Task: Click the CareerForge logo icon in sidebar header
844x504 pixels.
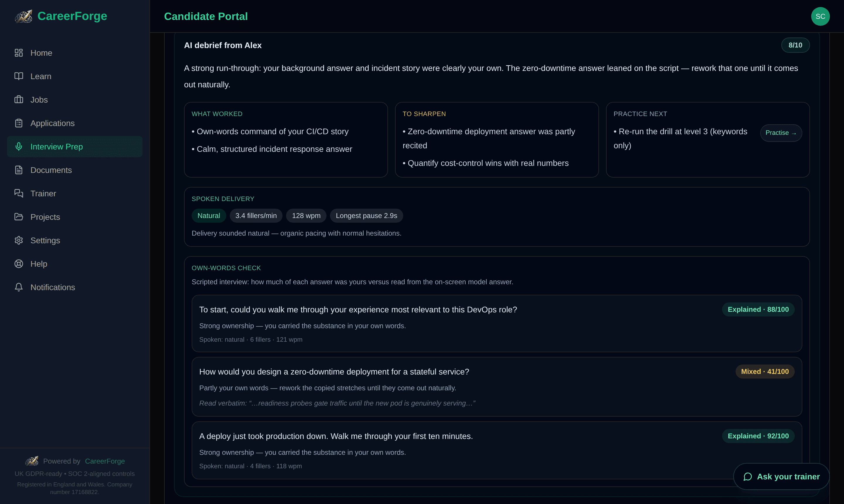Action: tap(23, 16)
